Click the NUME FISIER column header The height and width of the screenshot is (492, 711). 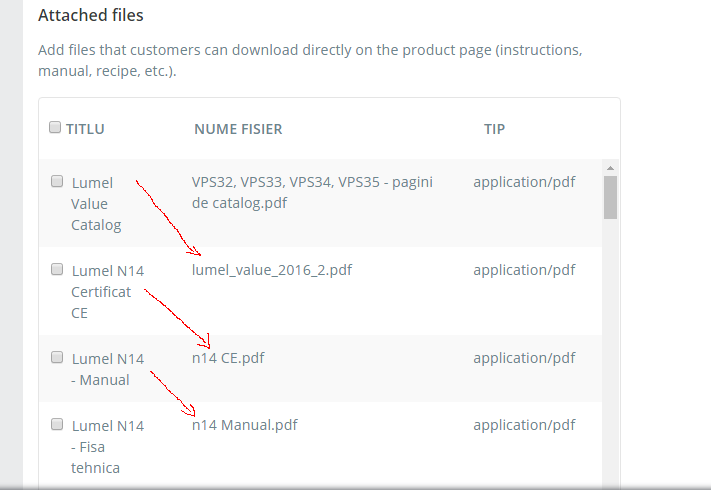238,129
